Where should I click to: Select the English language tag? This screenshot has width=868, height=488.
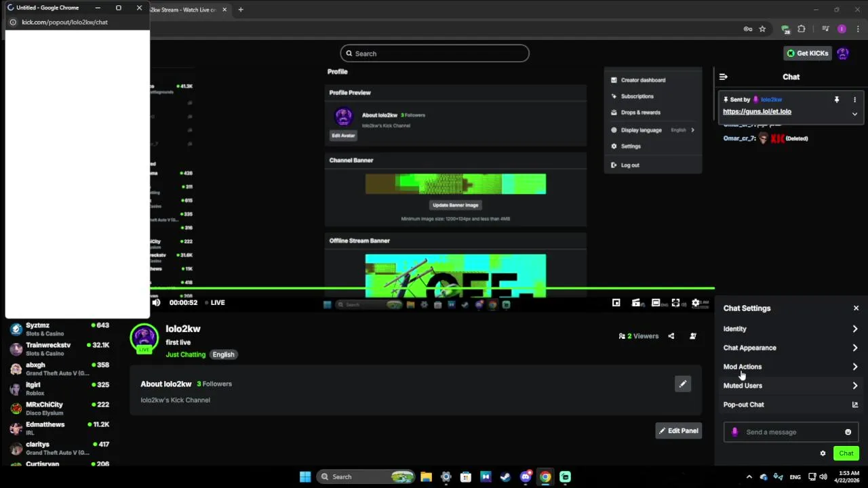click(223, 354)
